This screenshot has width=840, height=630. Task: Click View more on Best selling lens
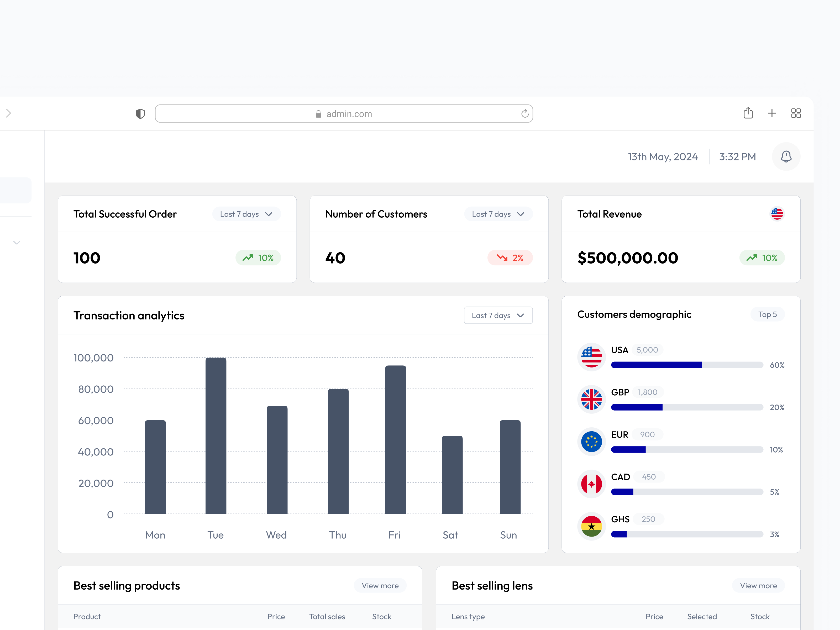(x=758, y=585)
